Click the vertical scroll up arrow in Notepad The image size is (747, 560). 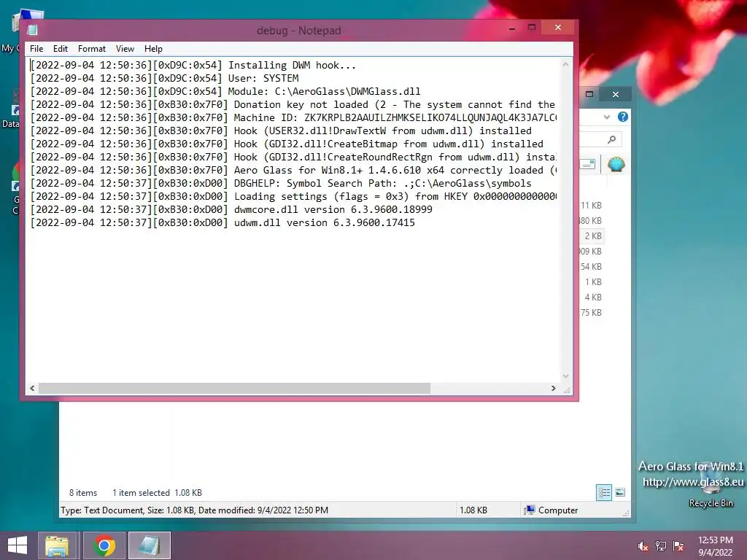click(x=565, y=64)
